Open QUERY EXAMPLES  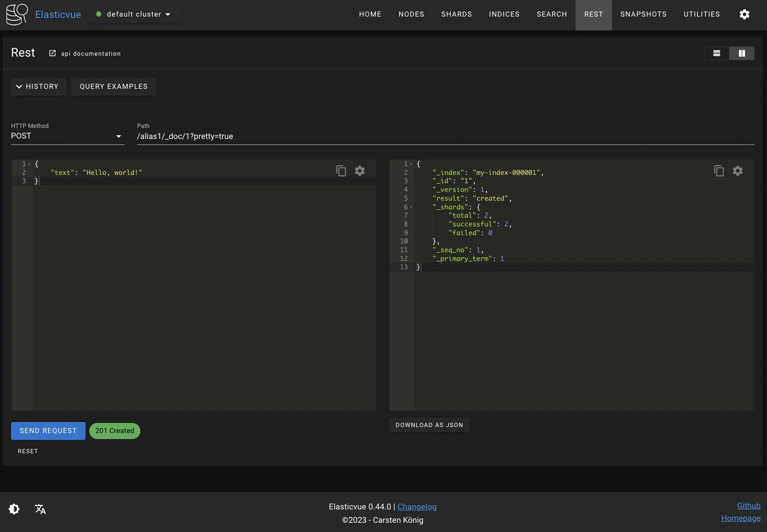pos(114,87)
